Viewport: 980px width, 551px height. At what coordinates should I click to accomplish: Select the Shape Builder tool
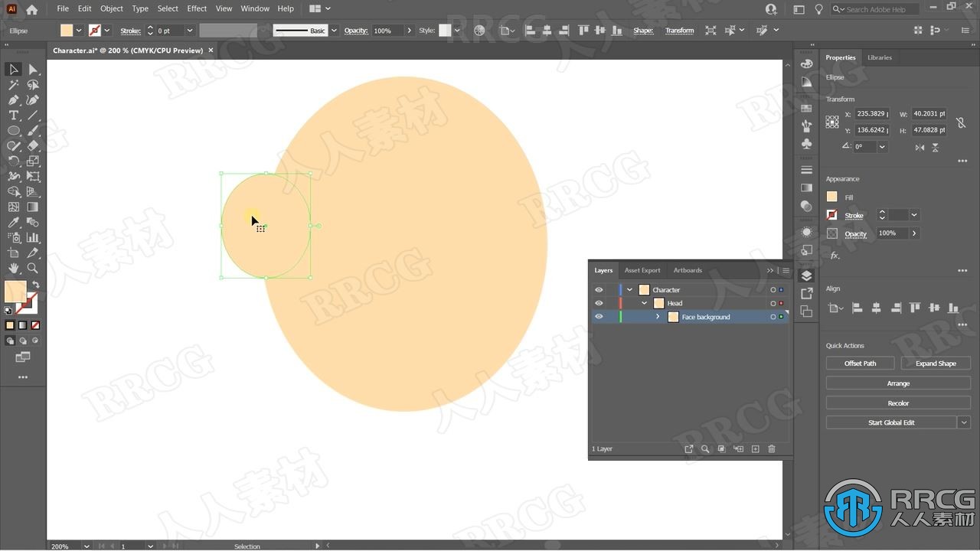tap(14, 192)
